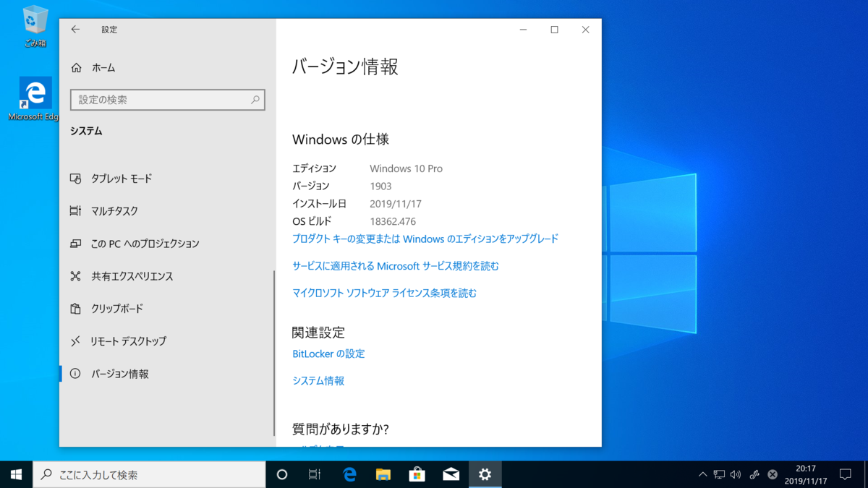Screen dimensions: 868x488
Task: Click the リモート デスクトップ icon
Action: 75,341
